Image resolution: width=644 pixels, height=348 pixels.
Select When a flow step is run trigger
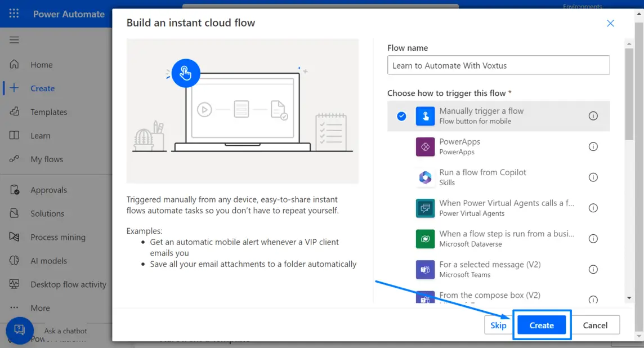coord(506,239)
